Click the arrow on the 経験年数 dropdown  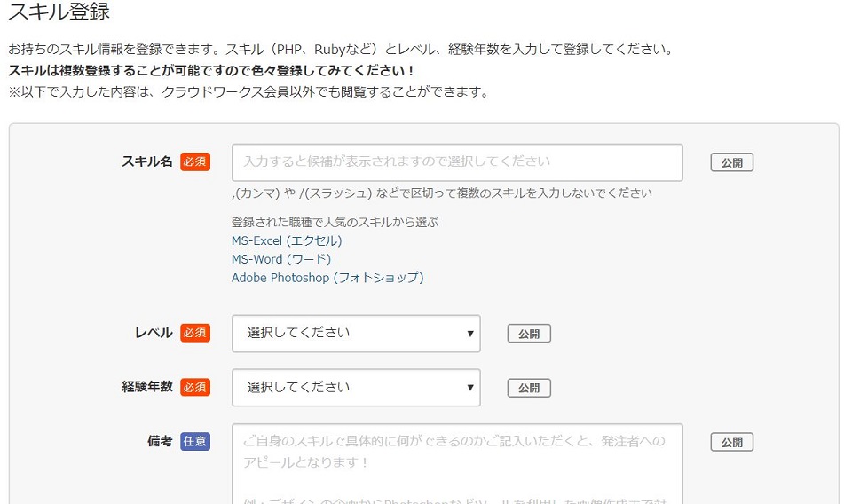(x=469, y=387)
